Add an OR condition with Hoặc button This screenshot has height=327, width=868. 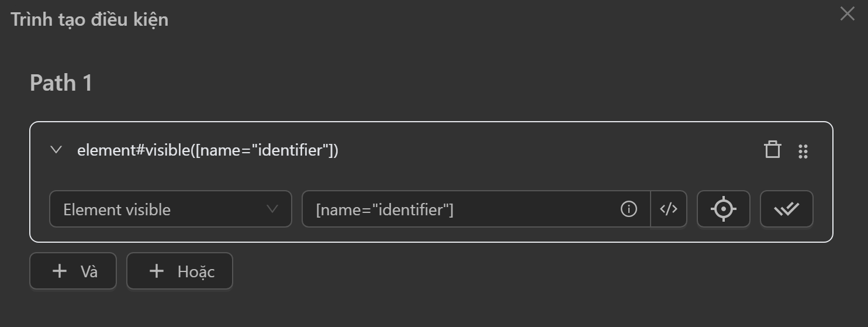(179, 271)
